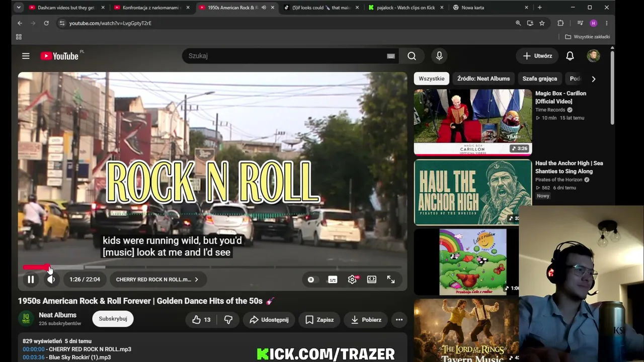Viewport: 644px width, 362px height.
Task: Go back in browser history
Action: click(x=20, y=23)
